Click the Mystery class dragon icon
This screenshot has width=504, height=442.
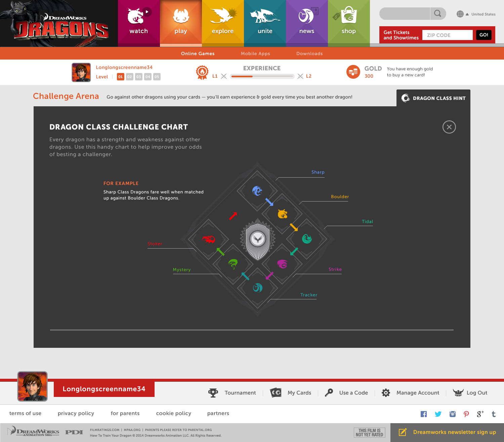coord(233,264)
